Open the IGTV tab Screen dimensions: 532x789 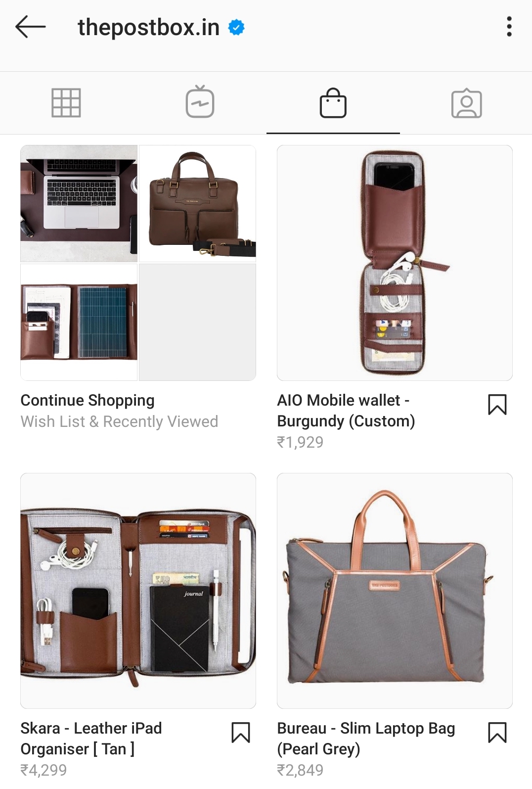click(200, 102)
